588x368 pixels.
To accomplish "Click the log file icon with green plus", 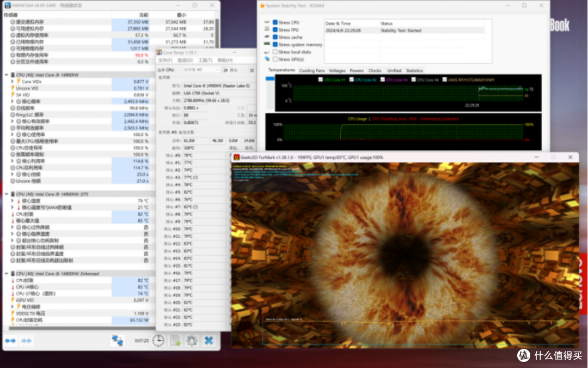I will pos(175,341).
